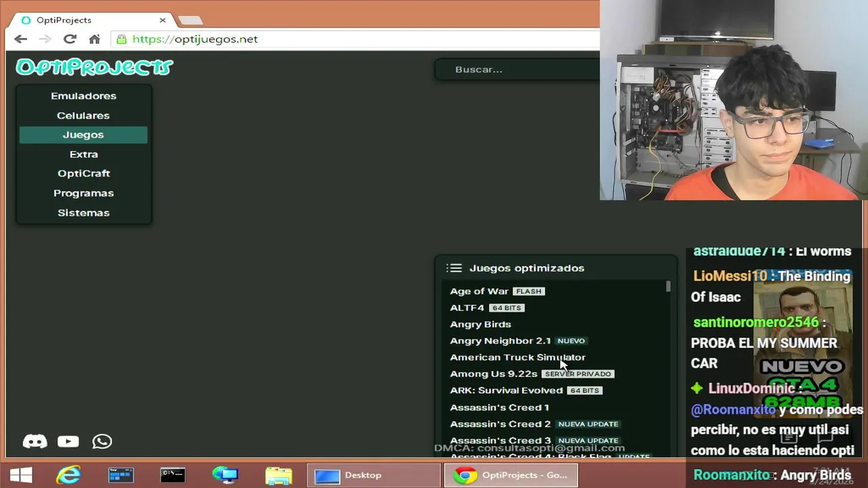The image size is (868, 488).
Task: Open Assassin's Creed 2 entry
Action: [x=500, y=424]
